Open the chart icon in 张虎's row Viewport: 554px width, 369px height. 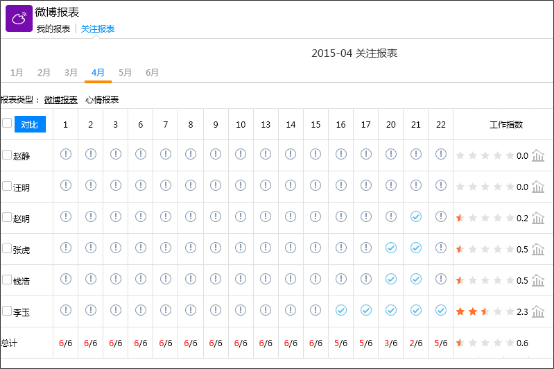click(x=538, y=249)
